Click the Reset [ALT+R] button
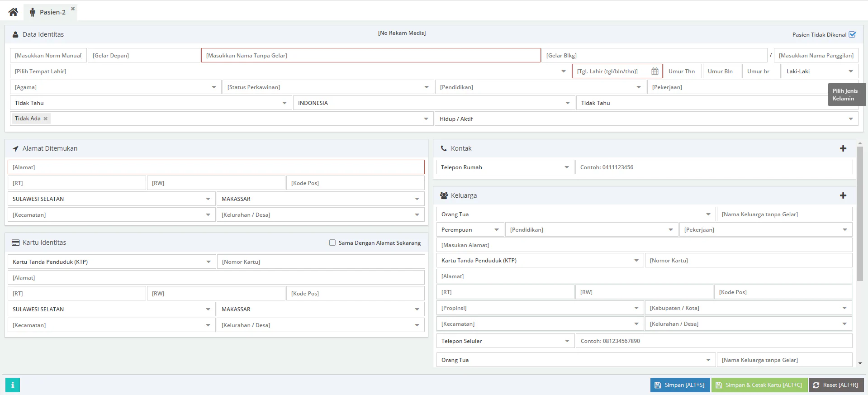Viewport: 868px width, 395px height. click(x=836, y=385)
